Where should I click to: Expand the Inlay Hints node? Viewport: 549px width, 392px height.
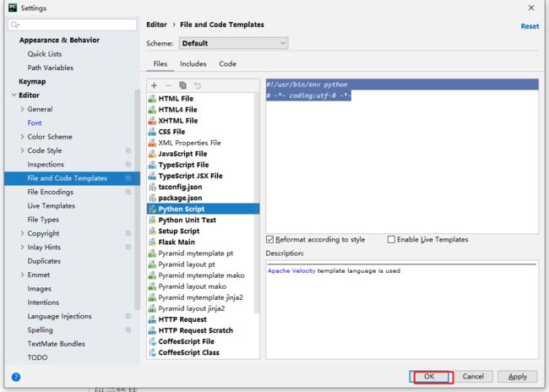pyautogui.click(x=23, y=248)
